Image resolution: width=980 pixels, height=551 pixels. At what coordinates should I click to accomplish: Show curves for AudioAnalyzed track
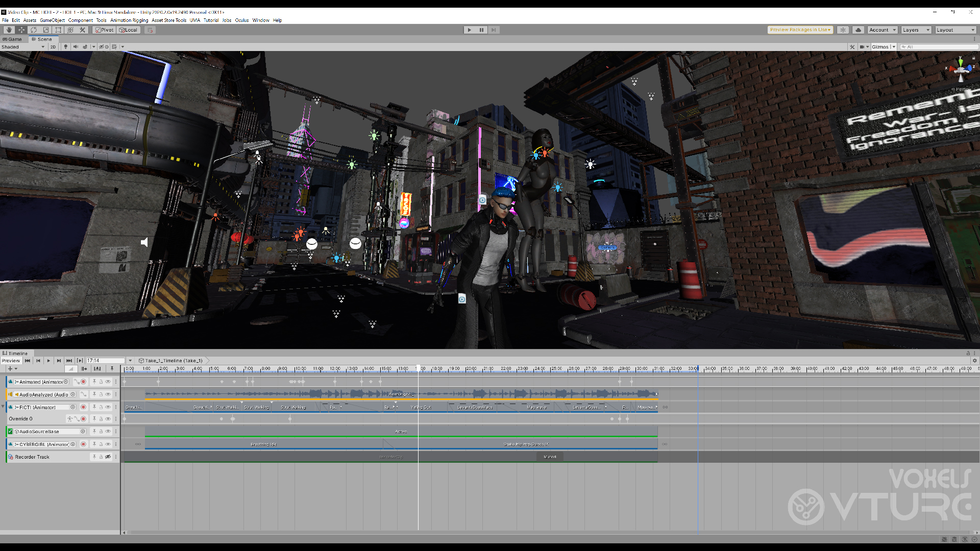pyautogui.click(x=83, y=394)
